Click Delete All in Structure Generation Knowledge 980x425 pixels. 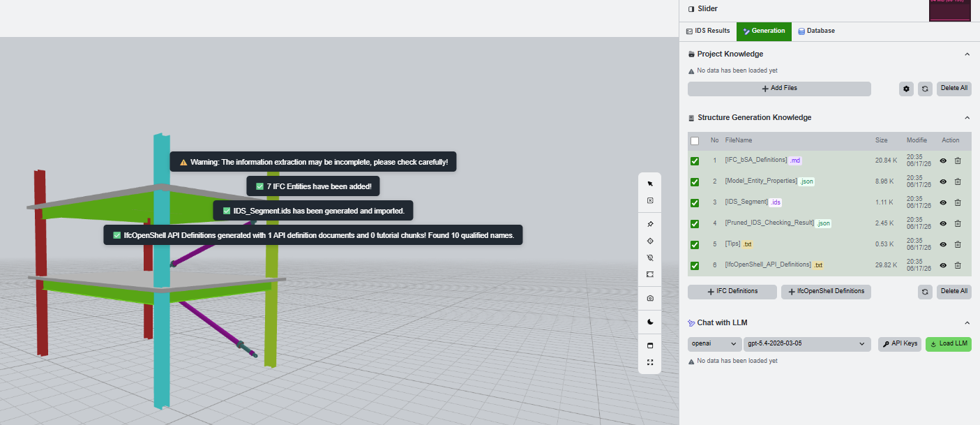pyautogui.click(x=953, y=292)
